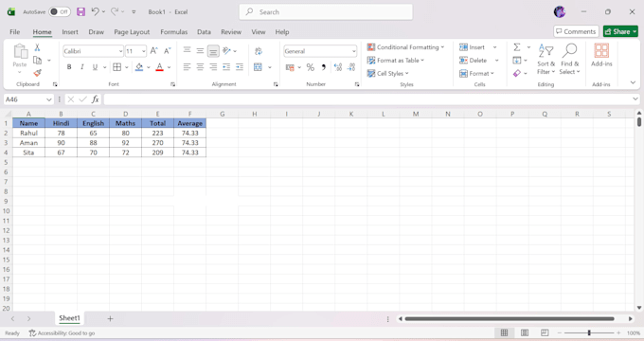The image size is (644, 341).
Task: Open the General number format dropdown
Action: point(353,51)
